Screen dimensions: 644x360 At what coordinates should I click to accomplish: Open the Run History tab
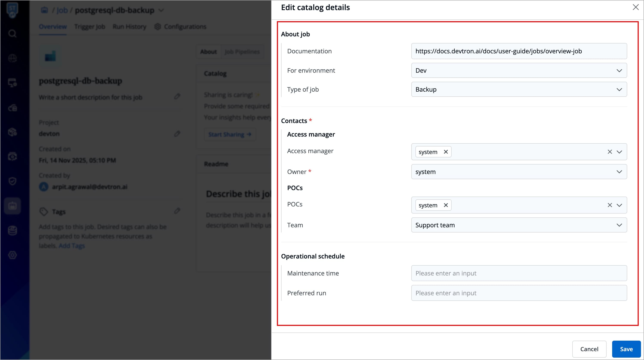(x=129, y=26)
